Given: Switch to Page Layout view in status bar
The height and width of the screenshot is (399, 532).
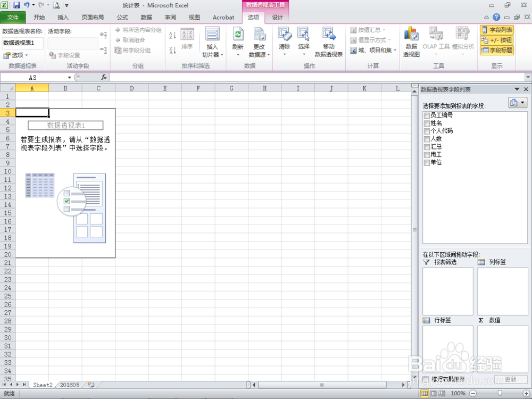Looking at the screenshot, I should 433,393.
